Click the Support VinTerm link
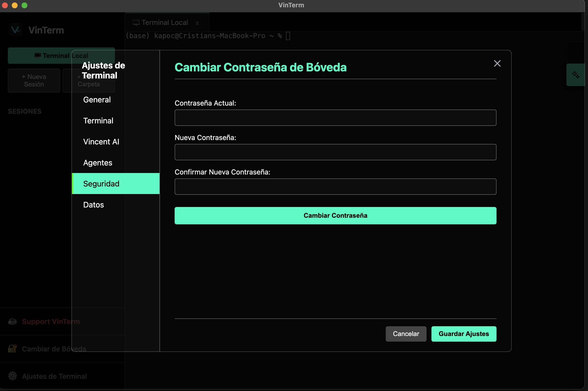The height and width of the screenshot is (391, 588). coord(51,321)
